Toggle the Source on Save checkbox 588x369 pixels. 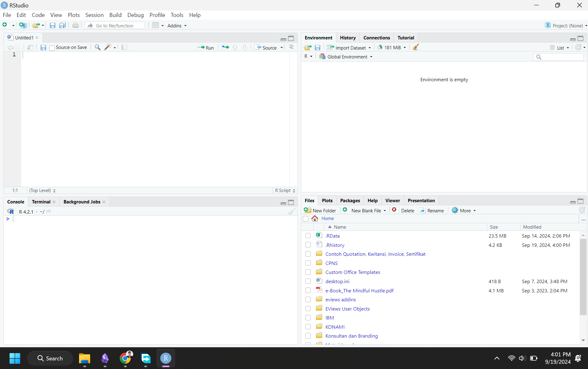(52, 48)
